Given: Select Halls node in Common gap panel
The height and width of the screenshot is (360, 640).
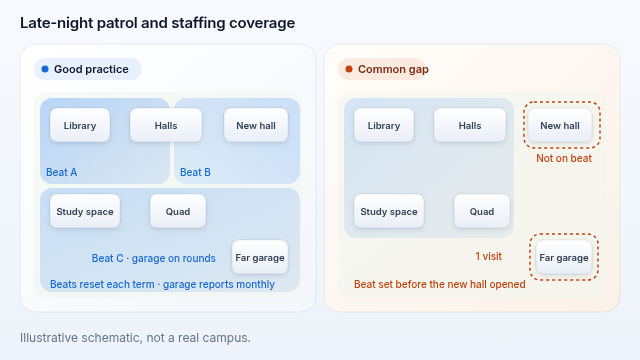Looking at the screenshot, I should coord(470,125).
